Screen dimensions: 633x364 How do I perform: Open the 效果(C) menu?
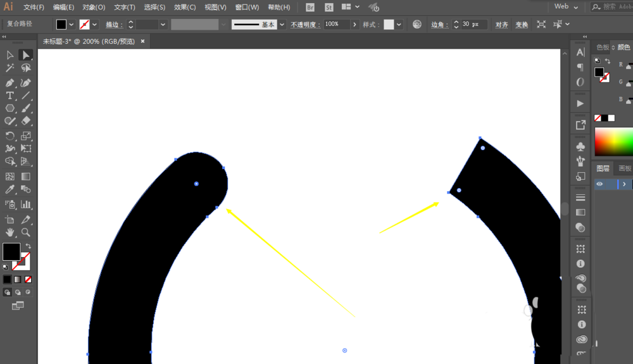[x=185, y=7]
